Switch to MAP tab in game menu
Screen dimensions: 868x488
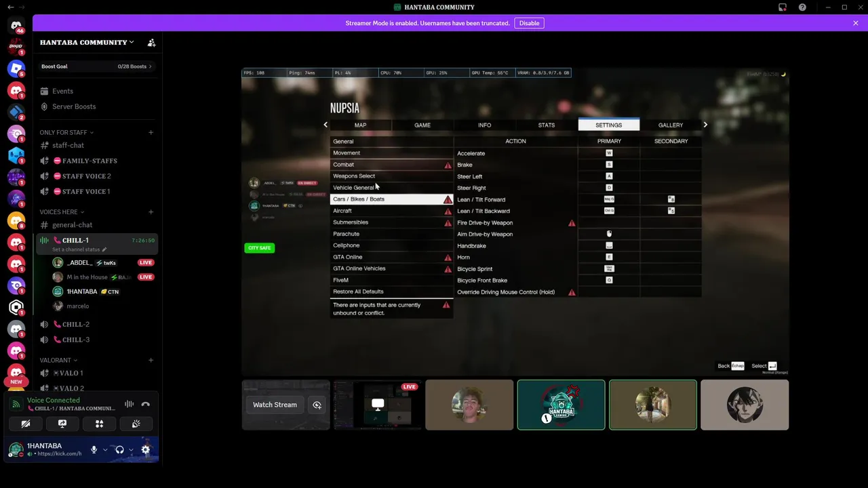[x=360, y=125]
